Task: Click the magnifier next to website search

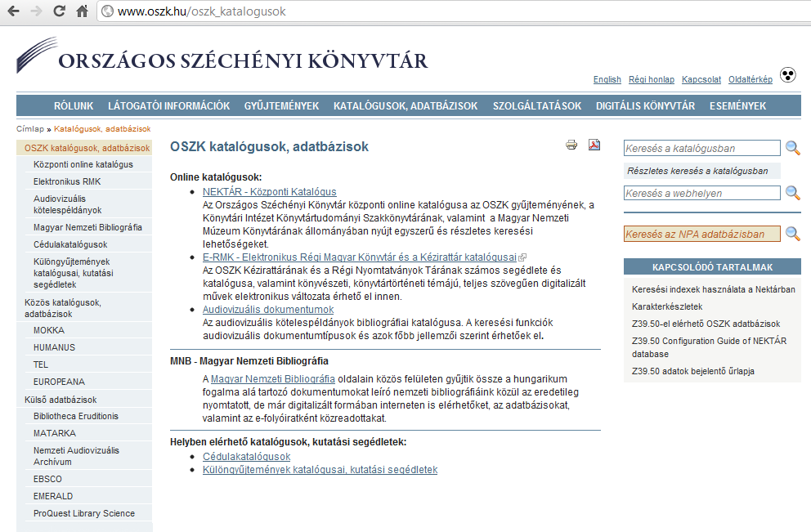Action: click(x=793, y=193)
